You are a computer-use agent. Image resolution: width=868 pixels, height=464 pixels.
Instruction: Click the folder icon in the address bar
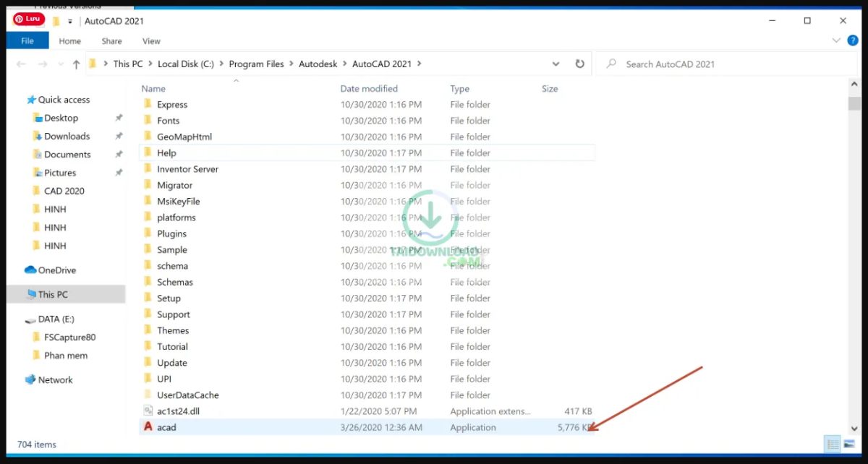click(x=93, y=64)
